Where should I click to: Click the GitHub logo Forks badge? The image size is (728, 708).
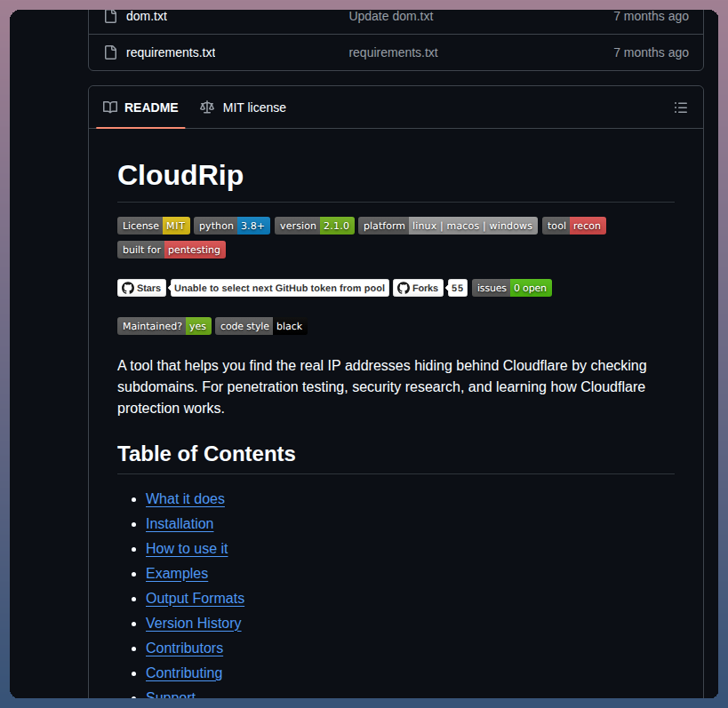418,288
